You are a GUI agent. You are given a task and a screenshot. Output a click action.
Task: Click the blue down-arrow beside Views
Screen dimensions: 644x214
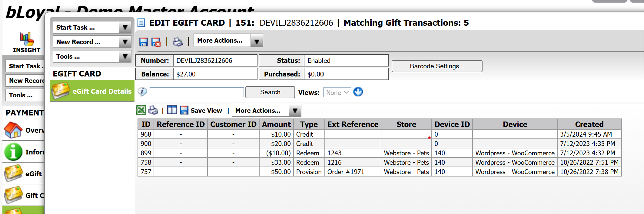(x=358, y=92)
